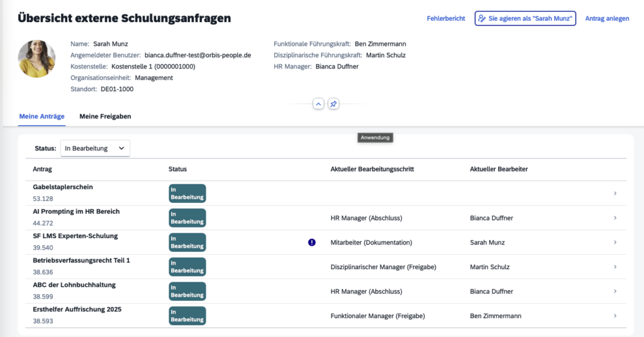Click Sarah Munz profile picture
This screenshot has width=644, height=337.
[x=36, y=58]
